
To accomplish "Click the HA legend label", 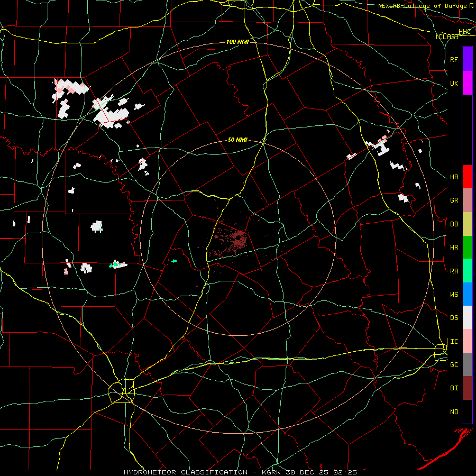I will point(454,177).
